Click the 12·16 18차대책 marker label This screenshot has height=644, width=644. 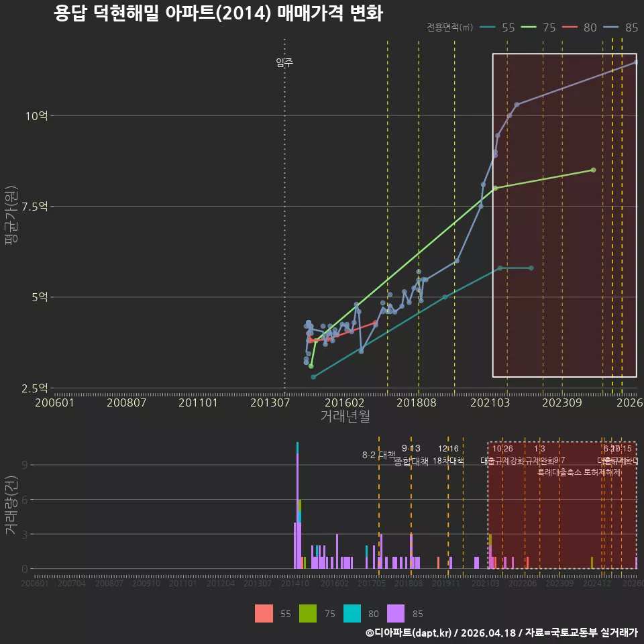[x=448, y=454]
